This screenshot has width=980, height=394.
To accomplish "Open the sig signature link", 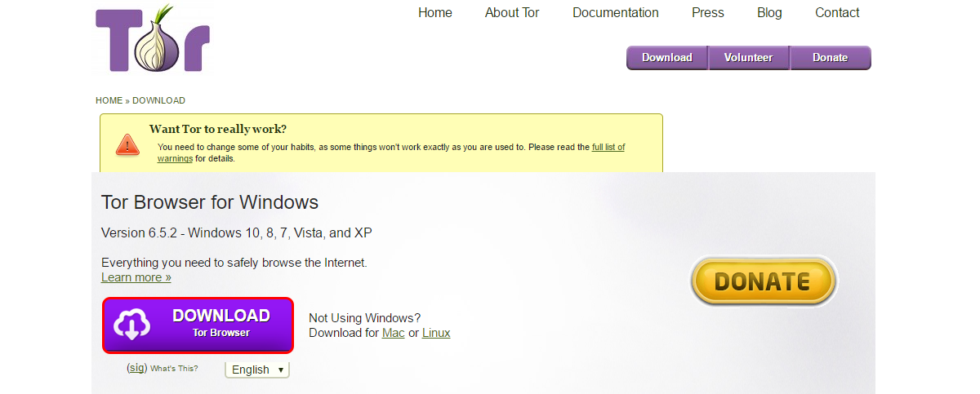I will (137, 368).
